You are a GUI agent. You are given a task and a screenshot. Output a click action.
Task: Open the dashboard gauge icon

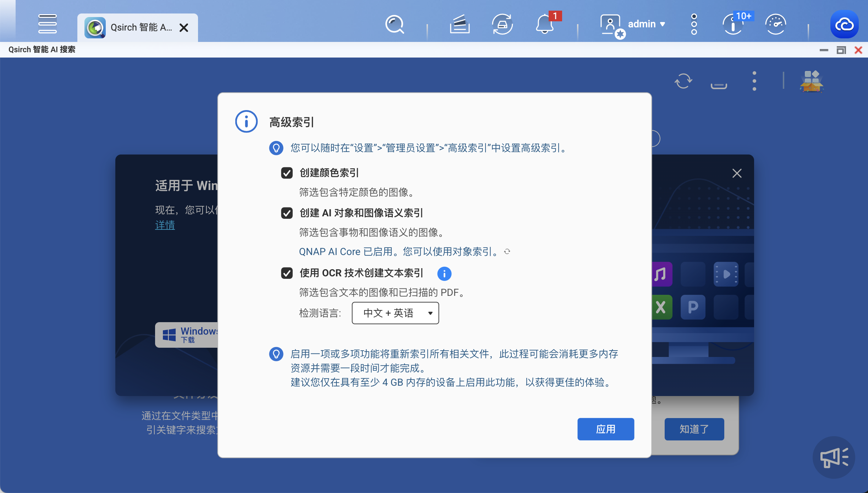tap(775, 24)
